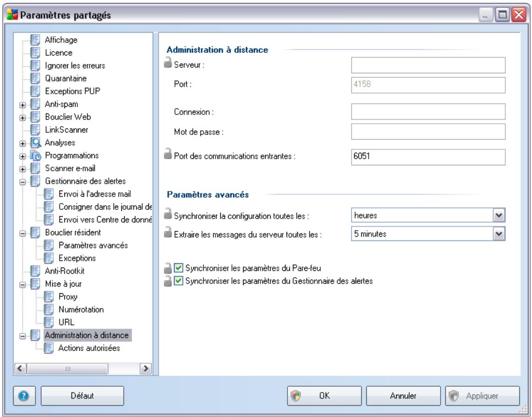Collapse the Administration à distance node
532x417 pixels.
click(x=22, y=336)
